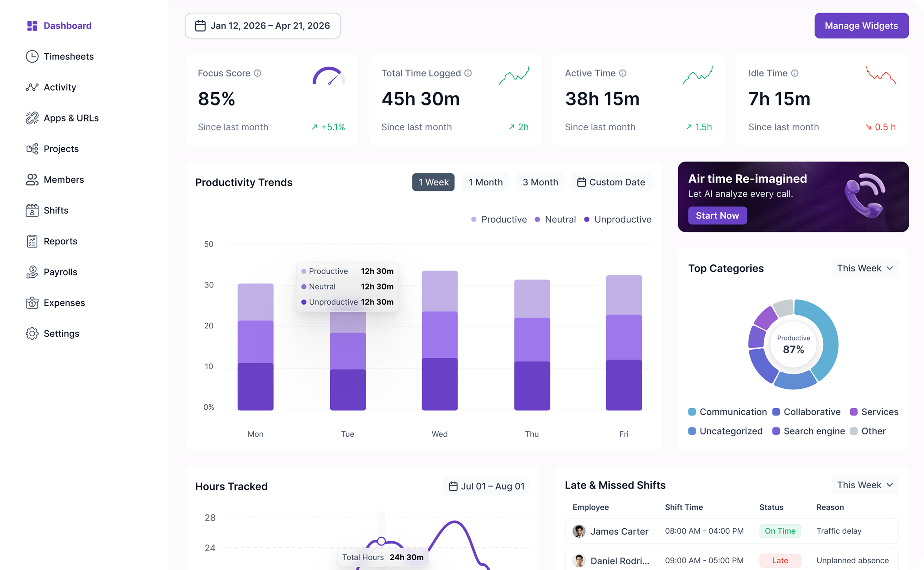Open the Timesheets clock icon
Image resolution: width=924 pixels, height=570 pixels.
pyautogui.click(x=32, y=57)
